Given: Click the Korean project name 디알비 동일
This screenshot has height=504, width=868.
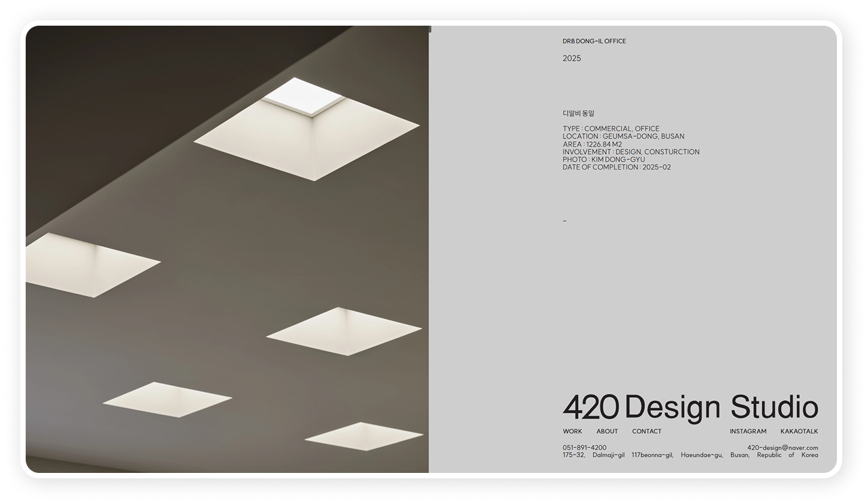Looking at the screenshot, I should 578,114.
